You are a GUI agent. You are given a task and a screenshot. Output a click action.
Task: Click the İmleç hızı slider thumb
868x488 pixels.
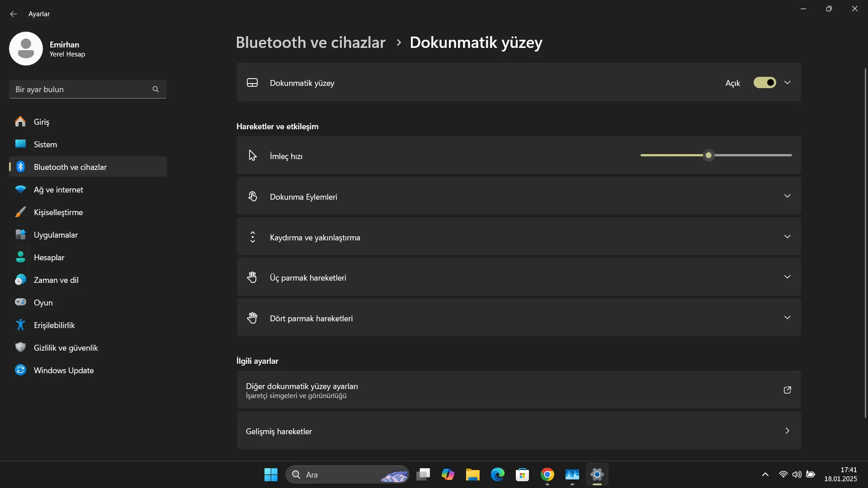coord(708,155)
